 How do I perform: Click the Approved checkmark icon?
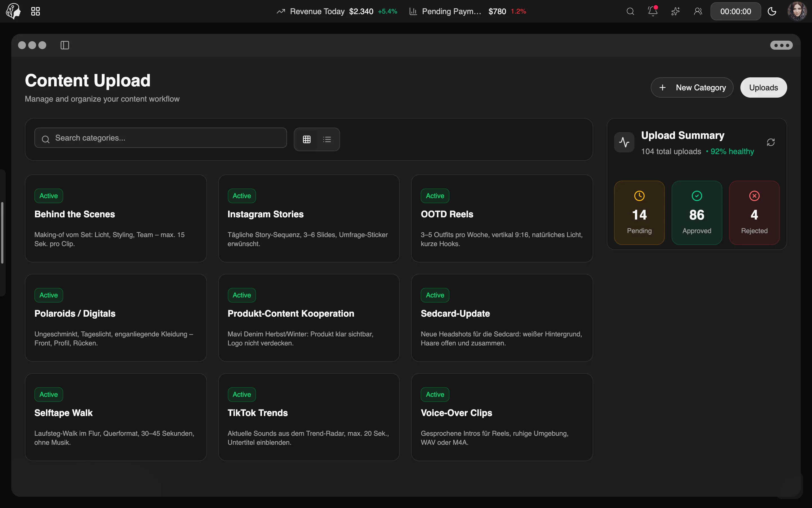(697, 196)
